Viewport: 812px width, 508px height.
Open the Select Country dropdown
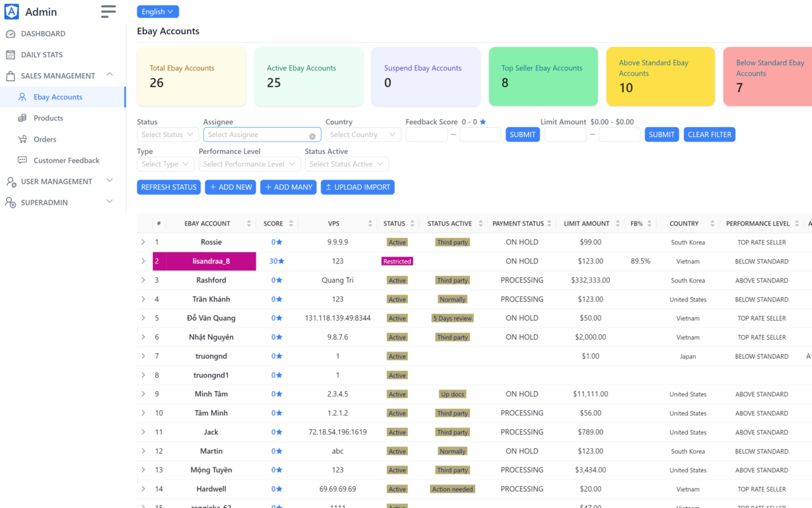coord(363,135)
